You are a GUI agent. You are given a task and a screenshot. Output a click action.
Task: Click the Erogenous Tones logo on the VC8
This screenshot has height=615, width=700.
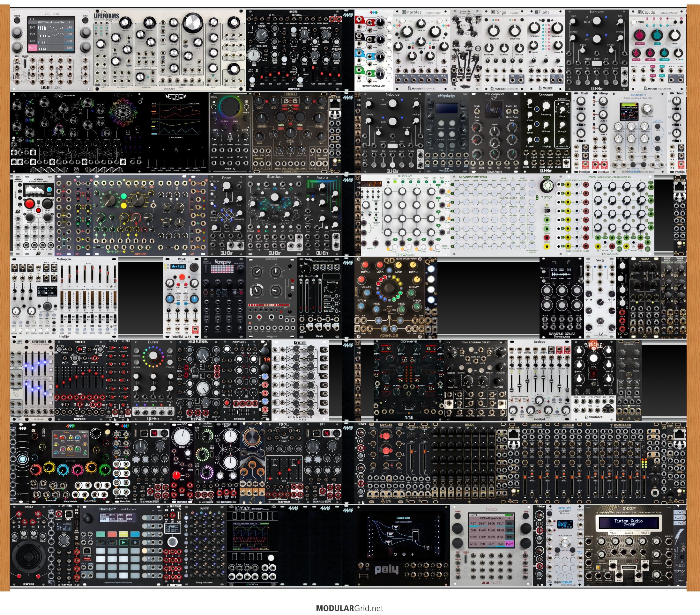(x=300, y=418)
